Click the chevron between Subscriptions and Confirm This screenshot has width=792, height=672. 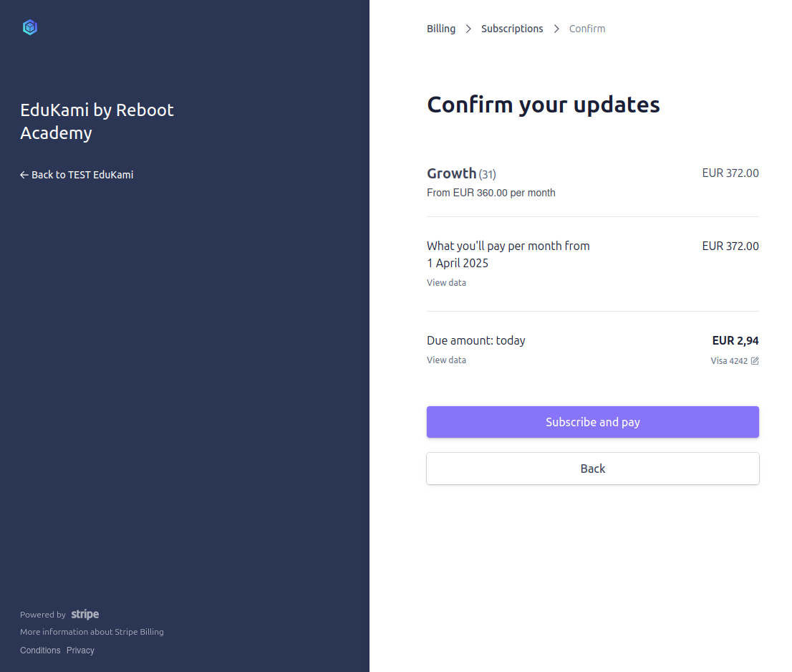[556, 29]
